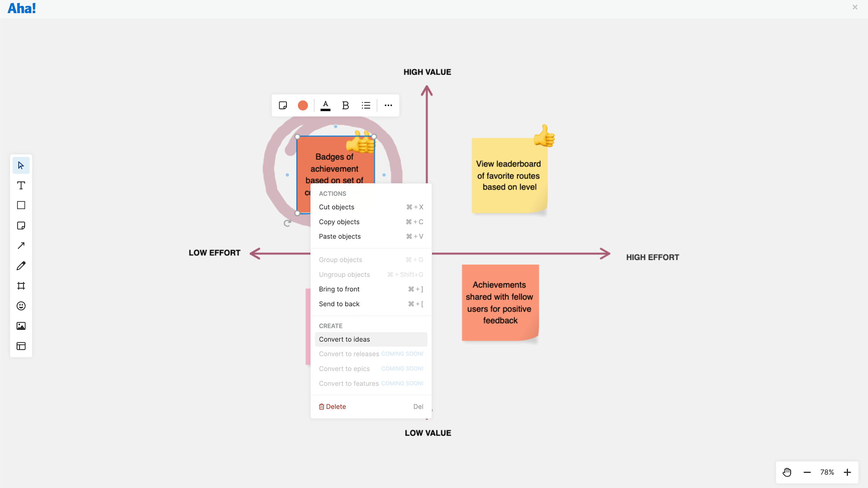This screenshot has height=488, width=868.
Task: Toggle bold formatting on the selected note
Action: 345,105
